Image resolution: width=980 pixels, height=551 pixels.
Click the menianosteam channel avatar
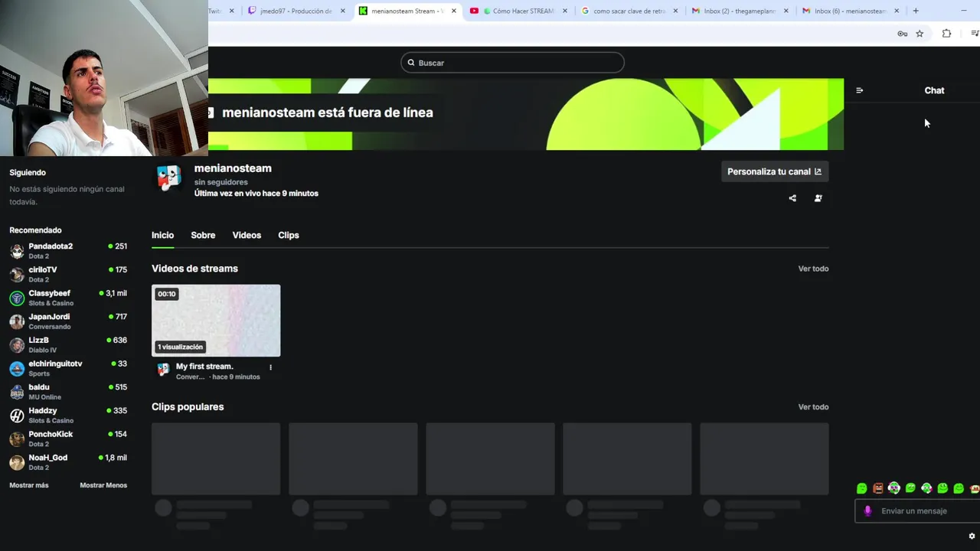169,178
